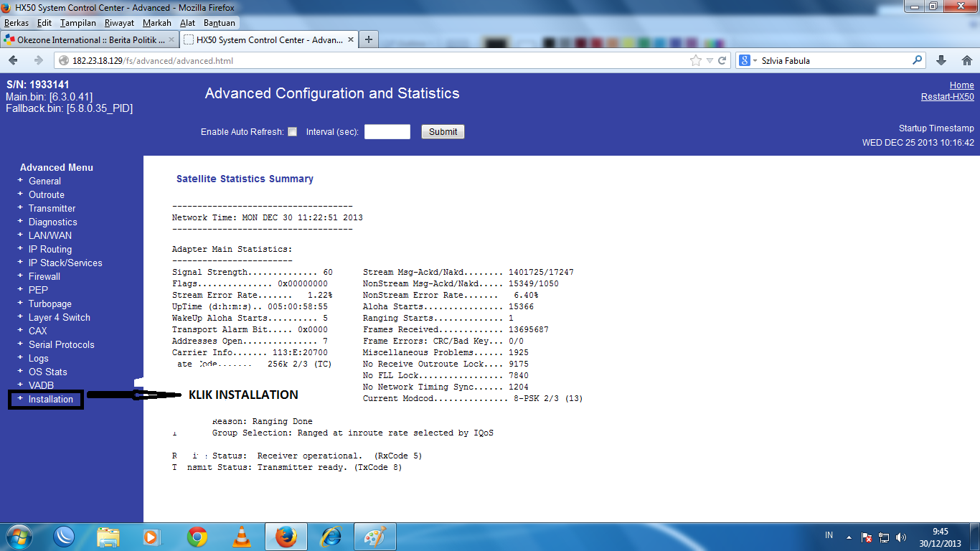
Task: Open Paint from the taskbar
Action: [374, 536]
